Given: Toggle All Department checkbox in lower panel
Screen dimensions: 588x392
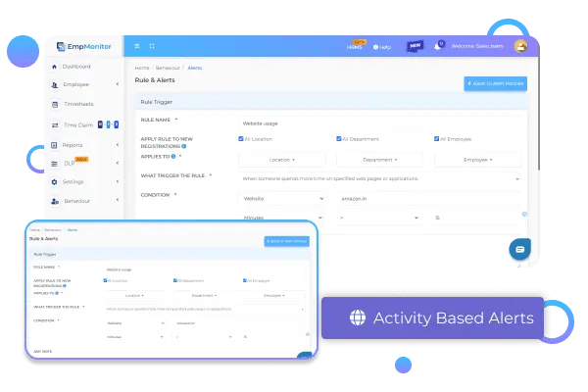Looking at the screenshot, I should coord(175,280).
